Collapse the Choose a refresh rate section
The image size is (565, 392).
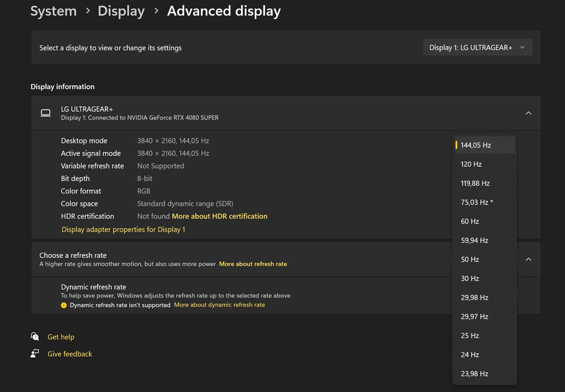(528, 259)
